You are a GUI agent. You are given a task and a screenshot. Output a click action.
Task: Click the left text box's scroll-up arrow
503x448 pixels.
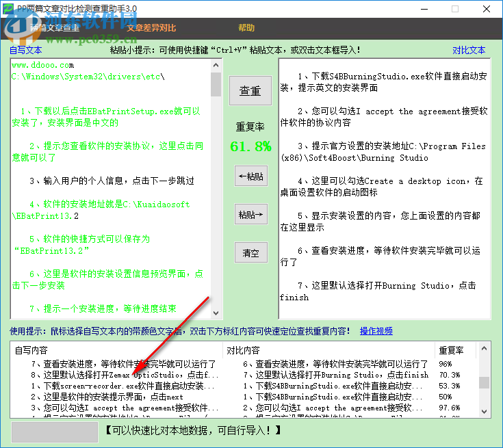click(x=216, y=66)
